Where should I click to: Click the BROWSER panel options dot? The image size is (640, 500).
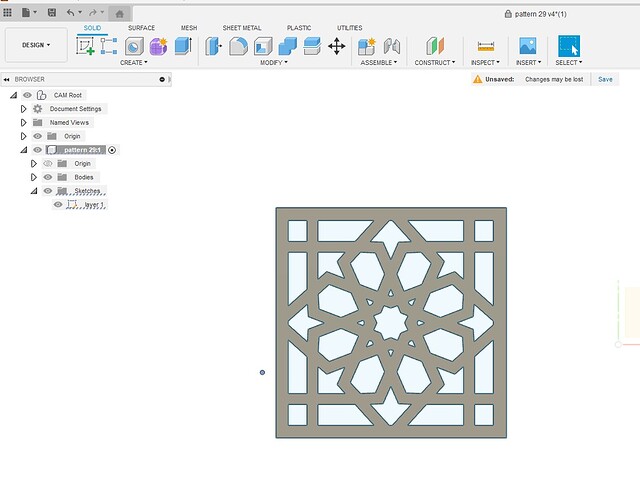tap(162, 79)
